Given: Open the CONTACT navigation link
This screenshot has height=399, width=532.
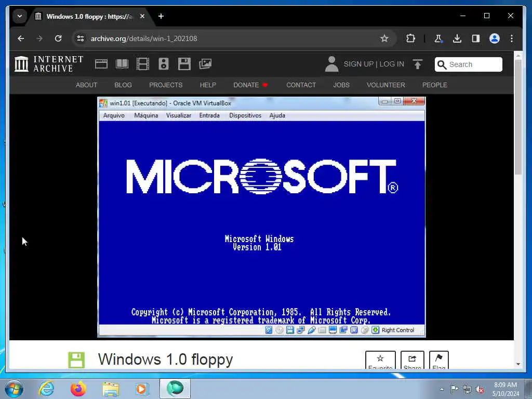Looking at the screenshot, I should pyautogui.click(x=301, y=85).
